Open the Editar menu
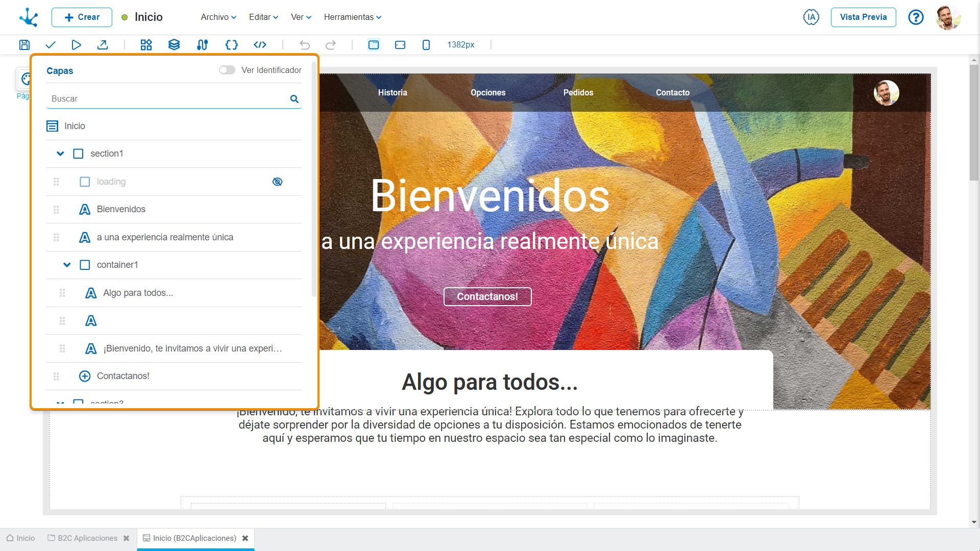The image size is (980, 551). (x=263, y=17)
